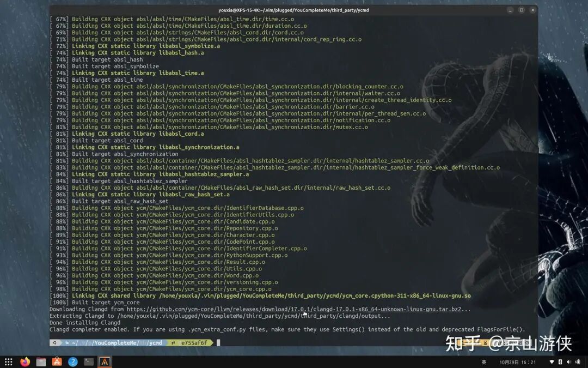Click the IdentifierUtils.cpp.o build line
The width and height of the screenshot is (588, 368).
pyautogui.click(x=171, y=215)
